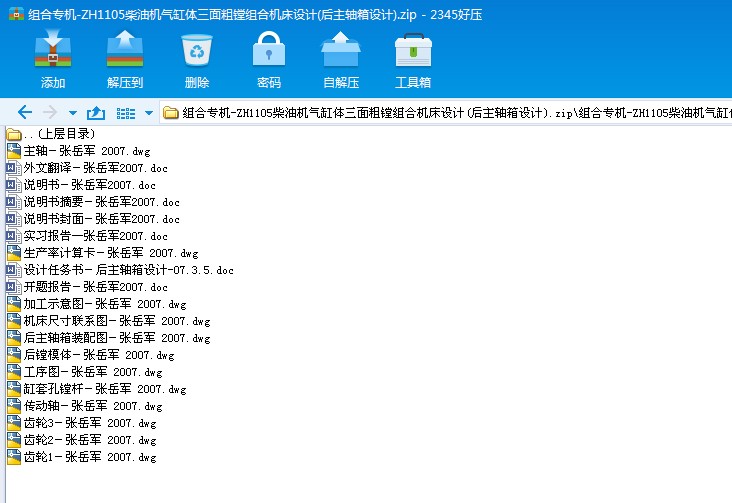
Task: Click the dwg icon beside 后镗模体 file
Action: (14, 355)
